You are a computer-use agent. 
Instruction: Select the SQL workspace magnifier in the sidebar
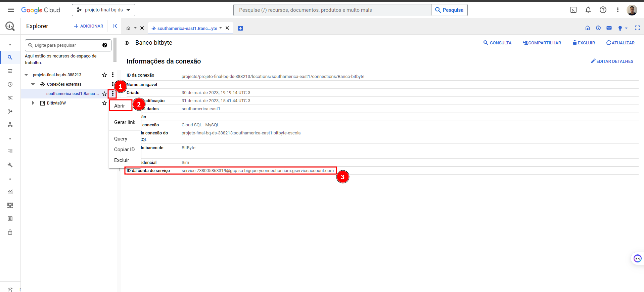pyautogui.click(x=10, y=57)
